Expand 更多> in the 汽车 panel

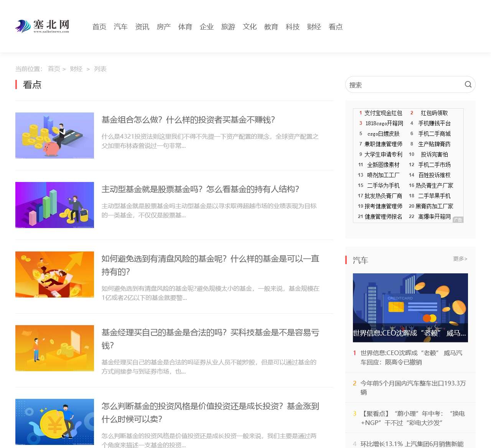coord(460,259)
